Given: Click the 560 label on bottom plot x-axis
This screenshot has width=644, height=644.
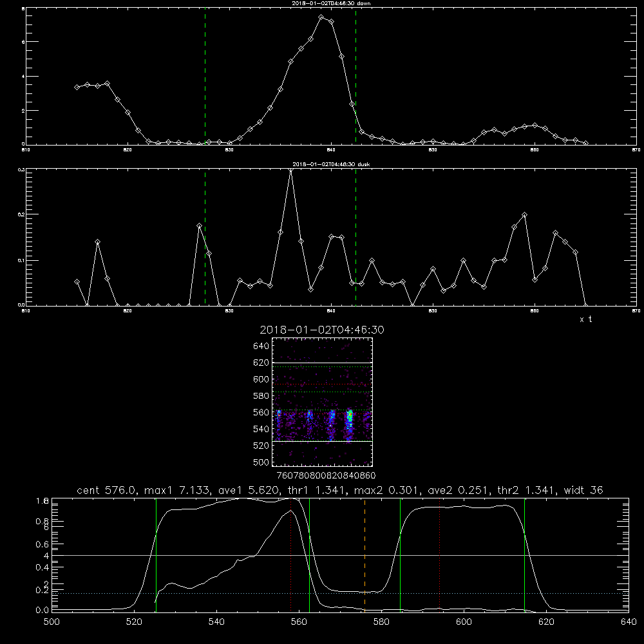Looking at the screenshot, I should pos(299,621).
